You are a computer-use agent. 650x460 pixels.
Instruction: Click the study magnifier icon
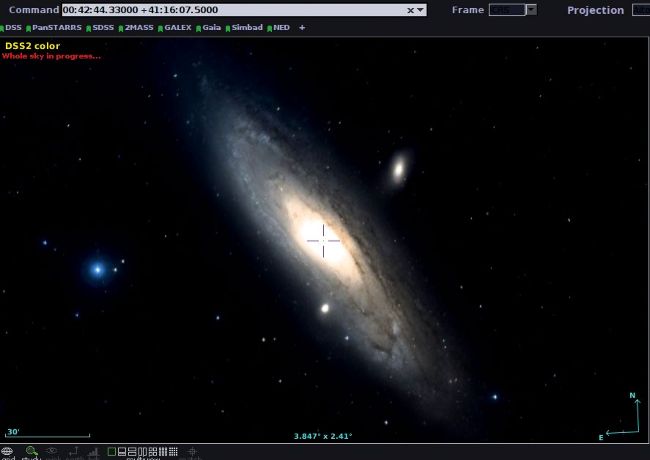coord(31,452)
